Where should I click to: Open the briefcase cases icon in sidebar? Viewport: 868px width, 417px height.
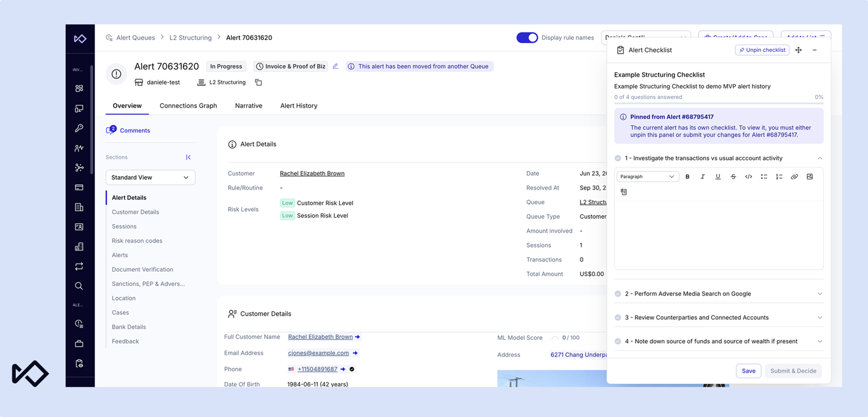(x=79, y=344)
